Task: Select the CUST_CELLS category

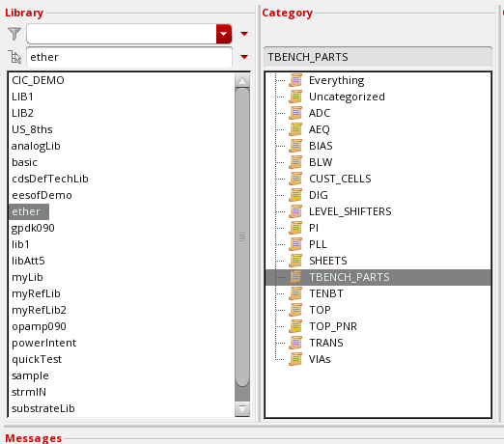Action: (340, 179)
